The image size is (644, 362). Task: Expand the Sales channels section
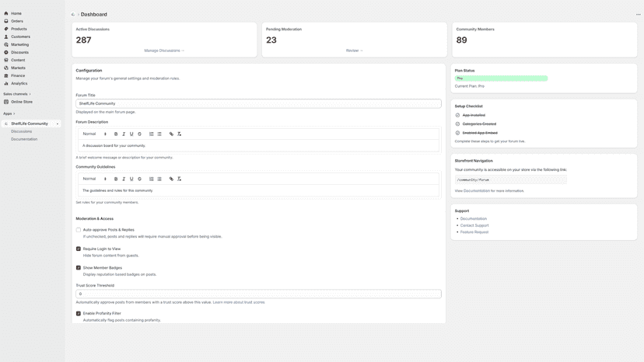tap(17, 94)
